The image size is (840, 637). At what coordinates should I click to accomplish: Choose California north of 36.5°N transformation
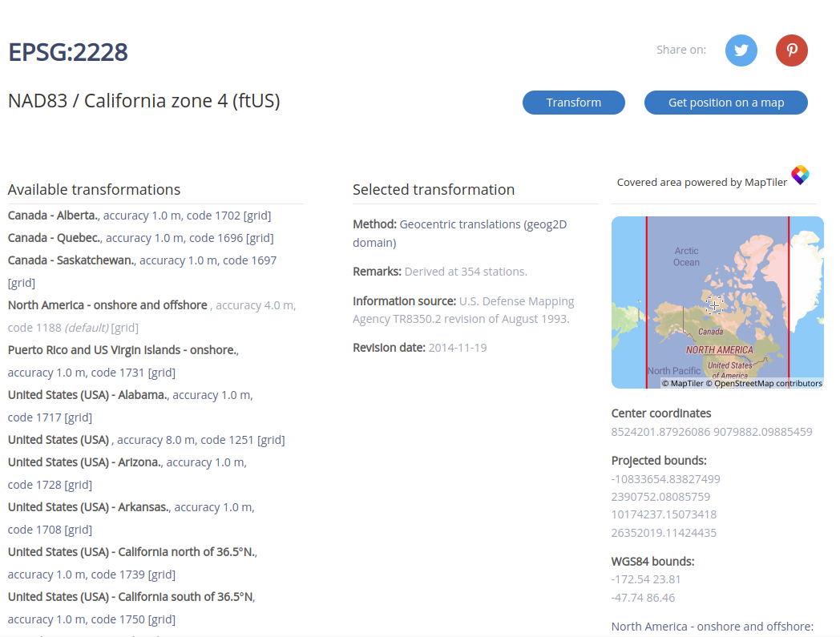click(131, 552)
